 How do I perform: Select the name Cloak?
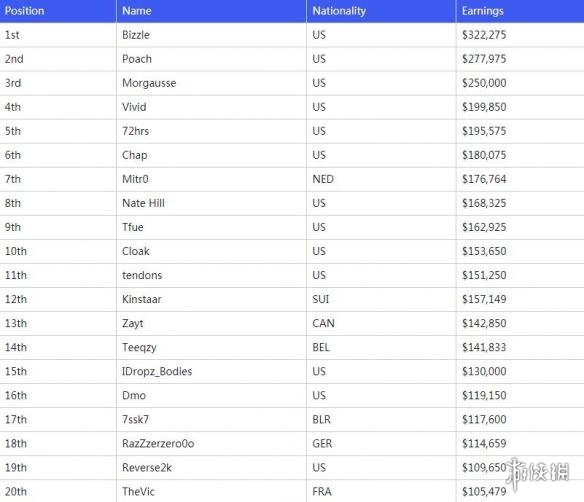tap(136, 251)
